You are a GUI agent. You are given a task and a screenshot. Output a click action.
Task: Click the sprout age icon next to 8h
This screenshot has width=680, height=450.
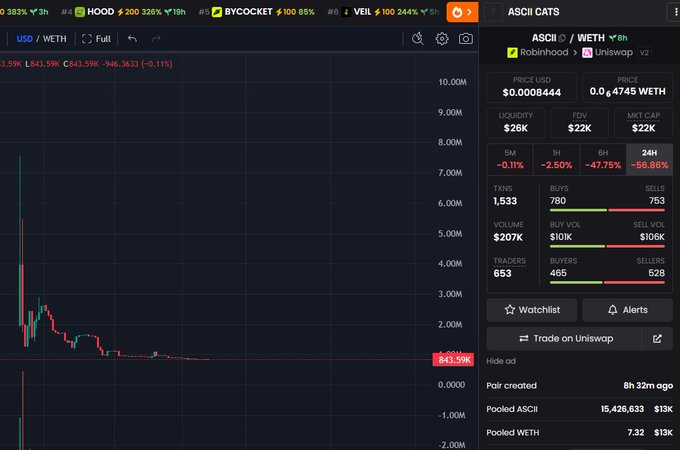pos(612,38)
